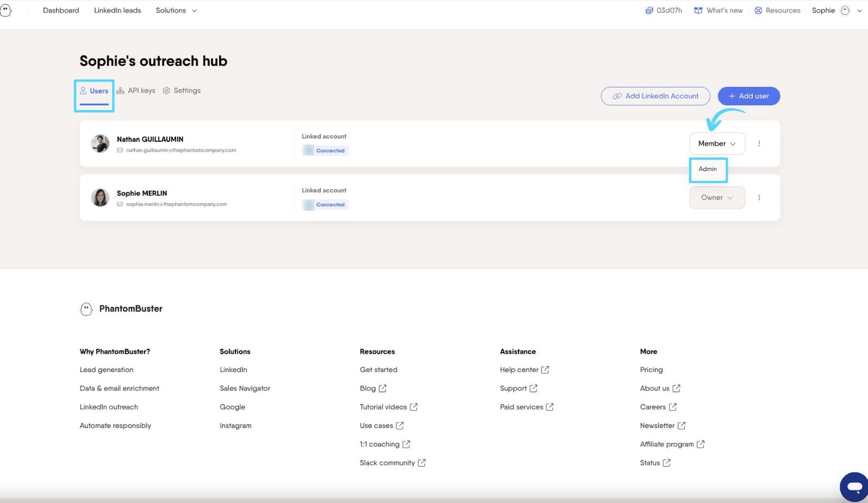Click Sophie MERLIN's profile photo
This screenshot has height=503, width=868.
[100, 197]
